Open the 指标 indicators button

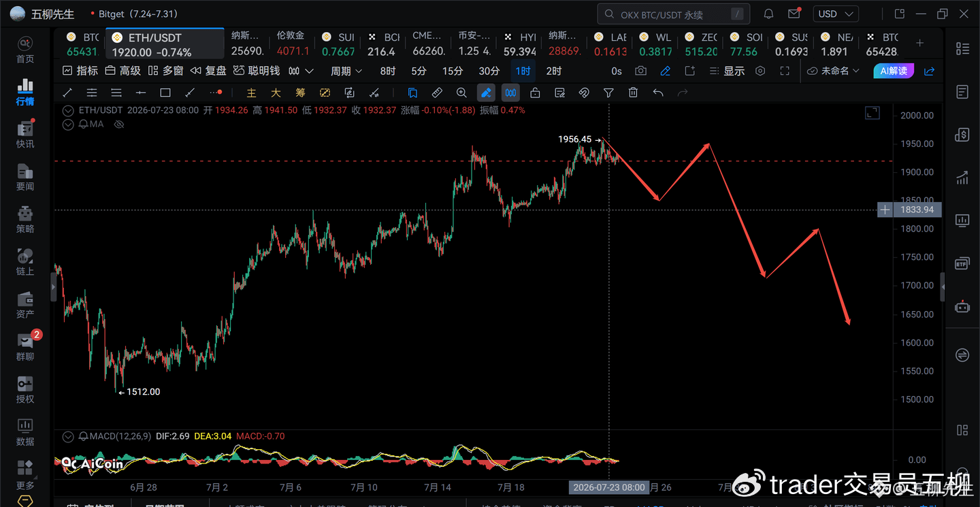click(x=80, y=71)
